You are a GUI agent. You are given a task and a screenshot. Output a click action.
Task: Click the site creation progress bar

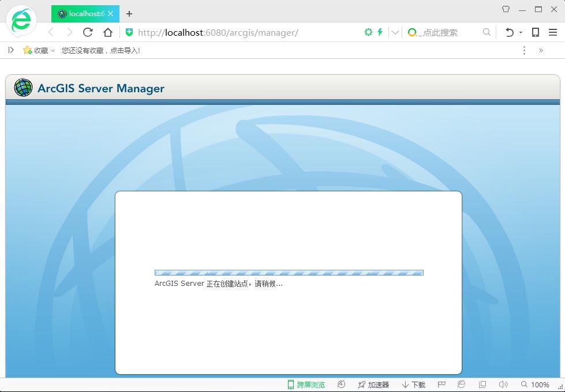pos(289,273)
